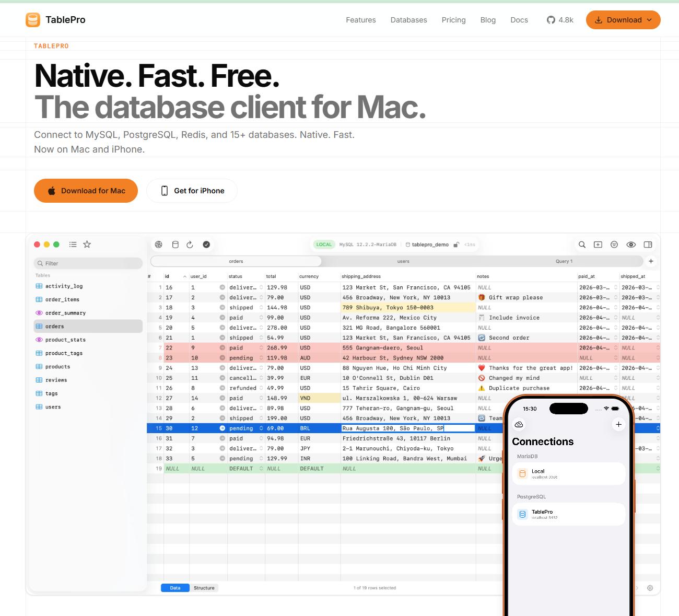
Task: Open status dropdown stepper for order id 18
Action: coord(261,308)
